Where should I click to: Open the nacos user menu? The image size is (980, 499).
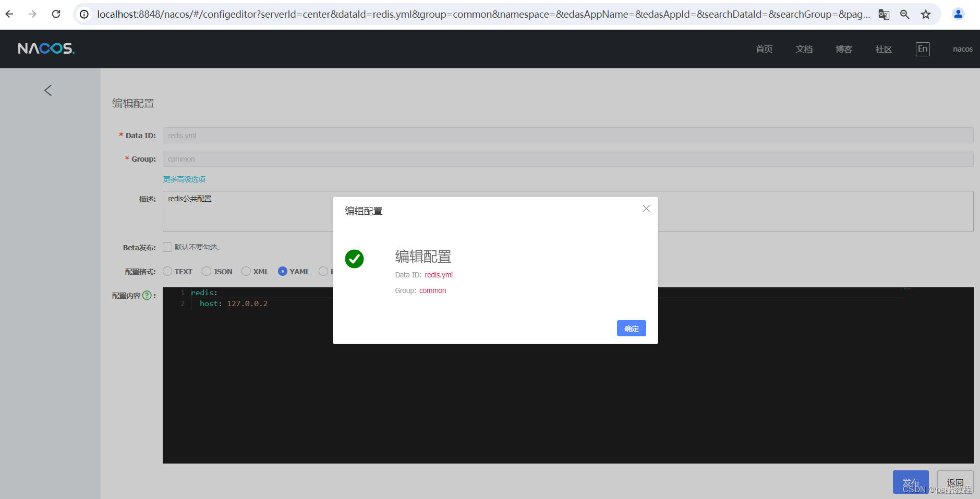pyautogui.click(x=962, y=49)
